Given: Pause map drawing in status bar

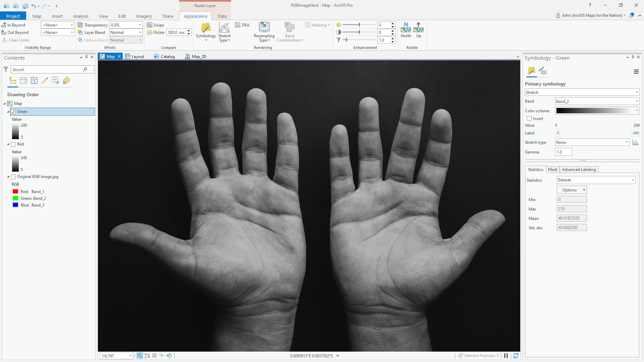Looking at the screenshot, I should 506,356.
